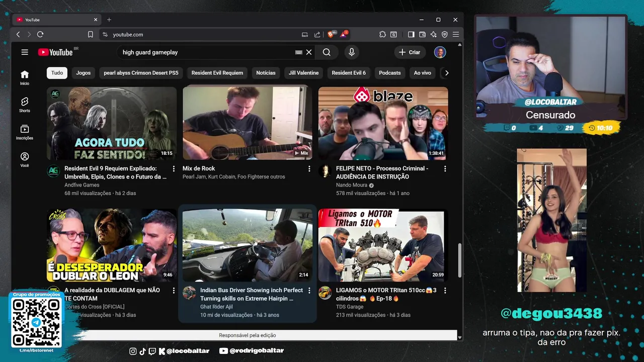Select the Notícias filter chip
Viewport: 644px width, 362px height.
point(266,73)
